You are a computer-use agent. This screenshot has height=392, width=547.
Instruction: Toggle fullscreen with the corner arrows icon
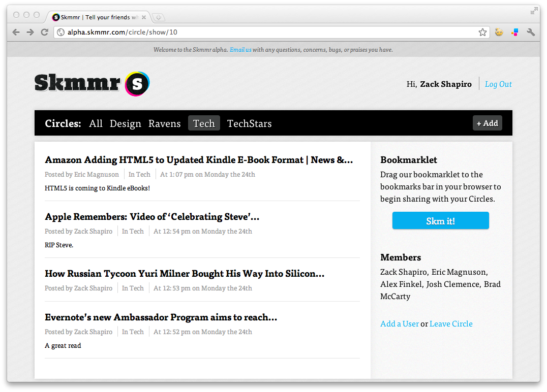click(534, 11)
